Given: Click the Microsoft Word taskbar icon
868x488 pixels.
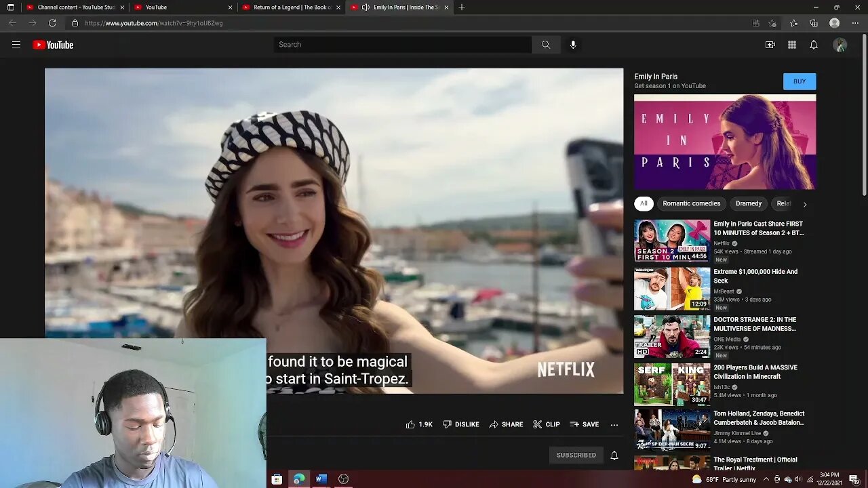Looking at the screenshot, I should click(321, 479).
